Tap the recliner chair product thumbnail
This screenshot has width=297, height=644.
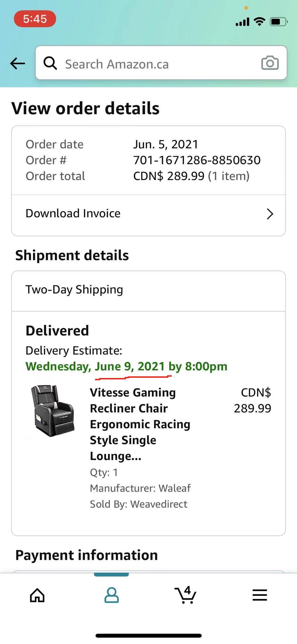[53, 410]
